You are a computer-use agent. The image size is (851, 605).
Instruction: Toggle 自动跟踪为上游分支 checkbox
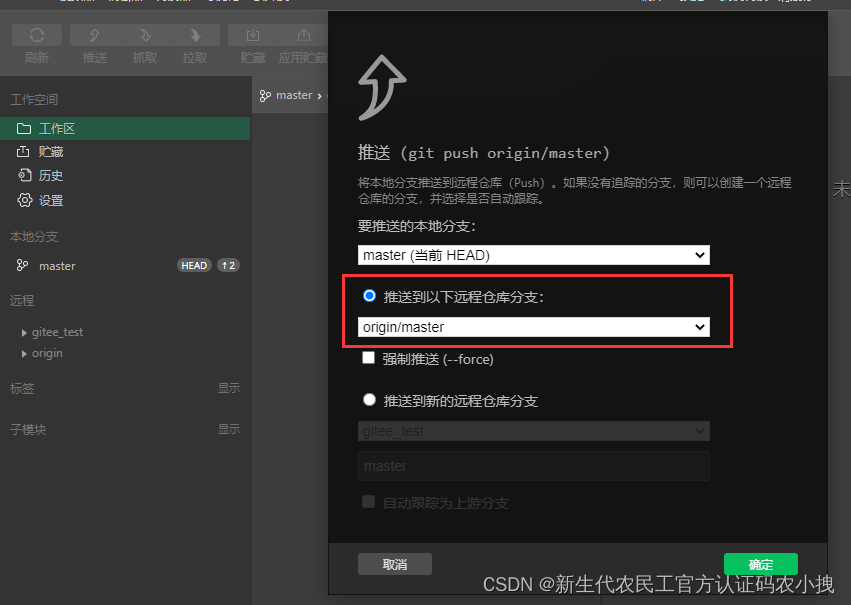pos(369,502)
